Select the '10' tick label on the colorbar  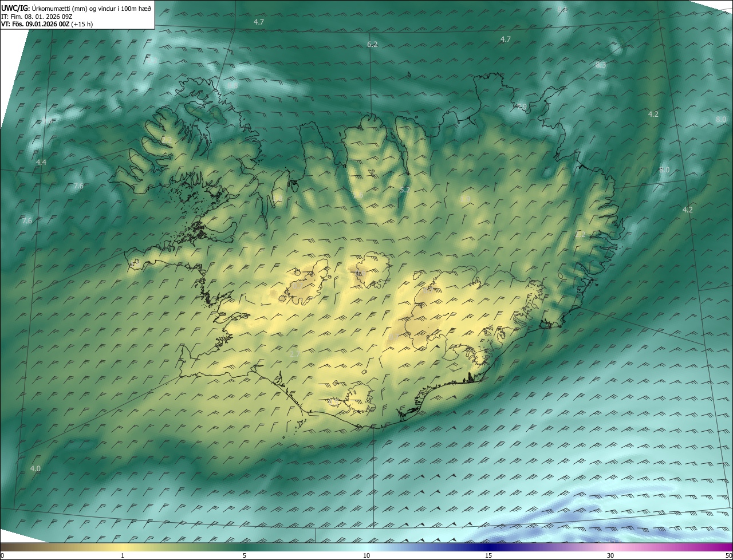[x=366, y=555]
